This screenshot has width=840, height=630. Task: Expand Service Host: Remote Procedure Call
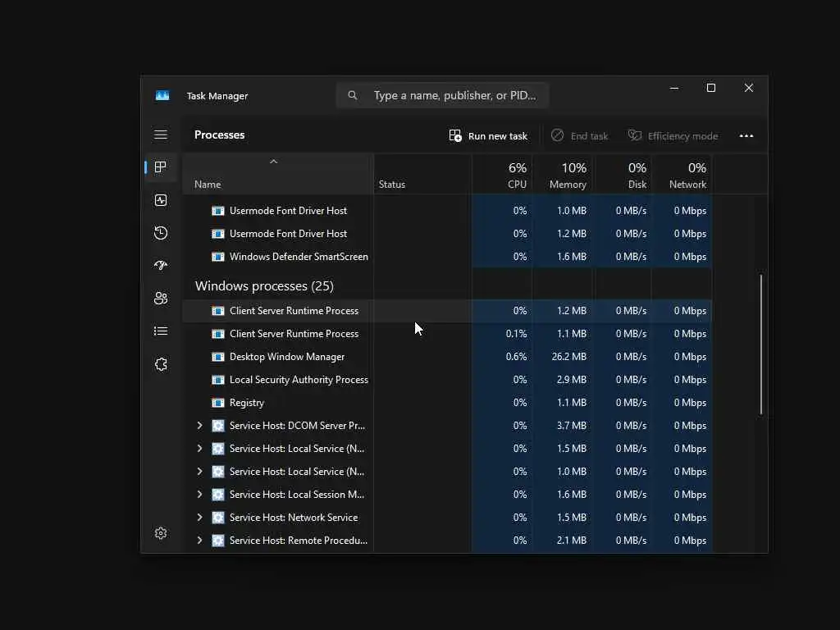(x=200, y=541)
